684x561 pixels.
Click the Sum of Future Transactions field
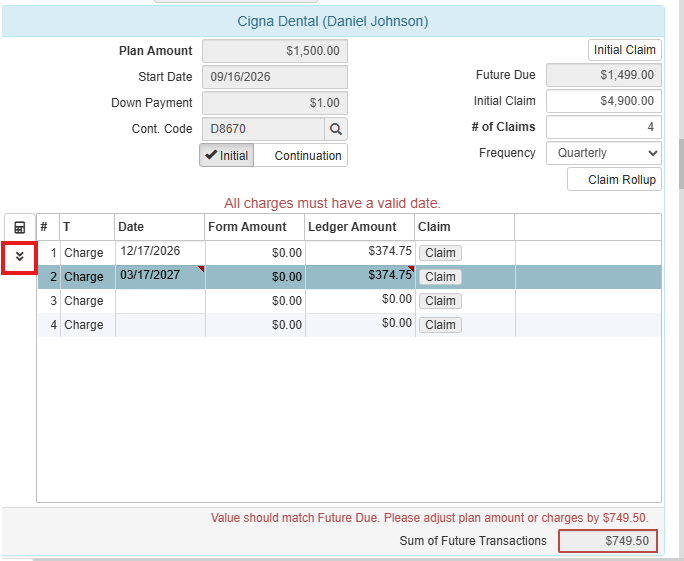tap(608, 541)
